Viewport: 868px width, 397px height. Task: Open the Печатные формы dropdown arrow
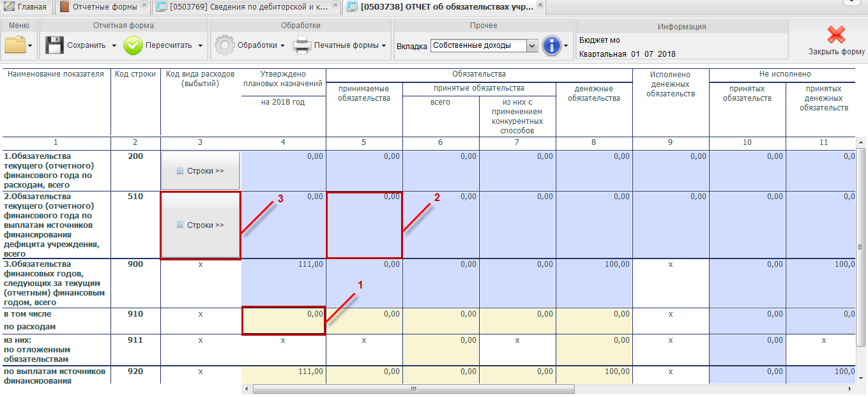[384, 46]
